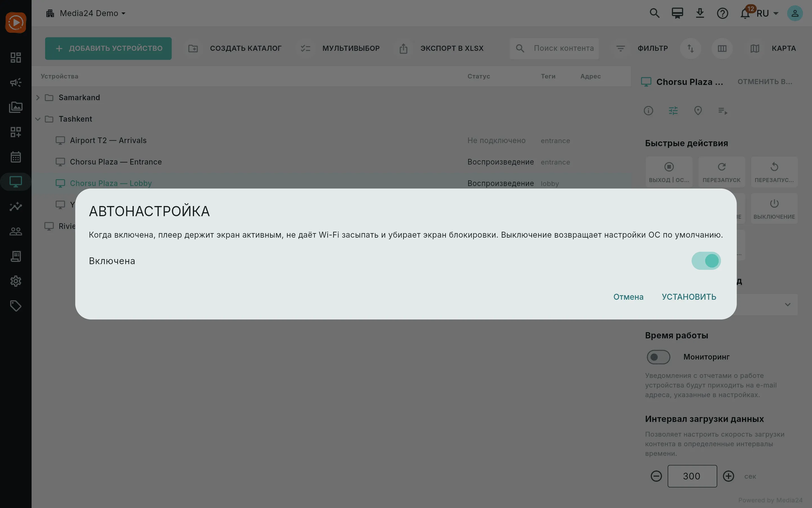The image size is (812, 508).
Task: Decrease data load interval with minus
Action: pos(656,476)
